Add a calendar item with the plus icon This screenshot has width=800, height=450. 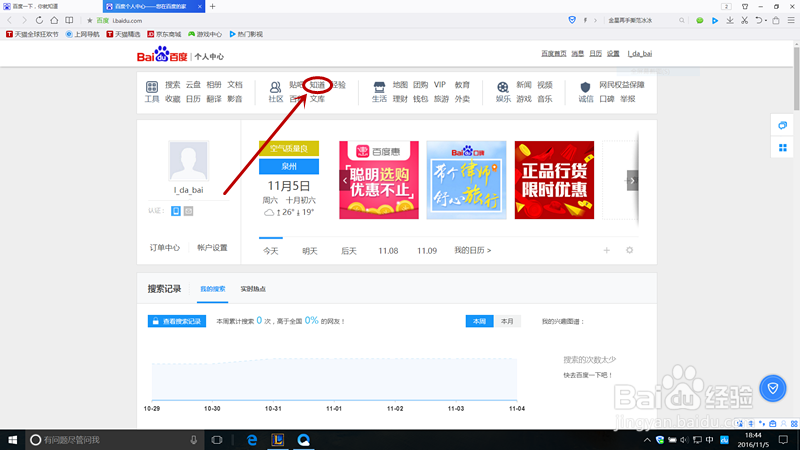[x=607, y=251]
